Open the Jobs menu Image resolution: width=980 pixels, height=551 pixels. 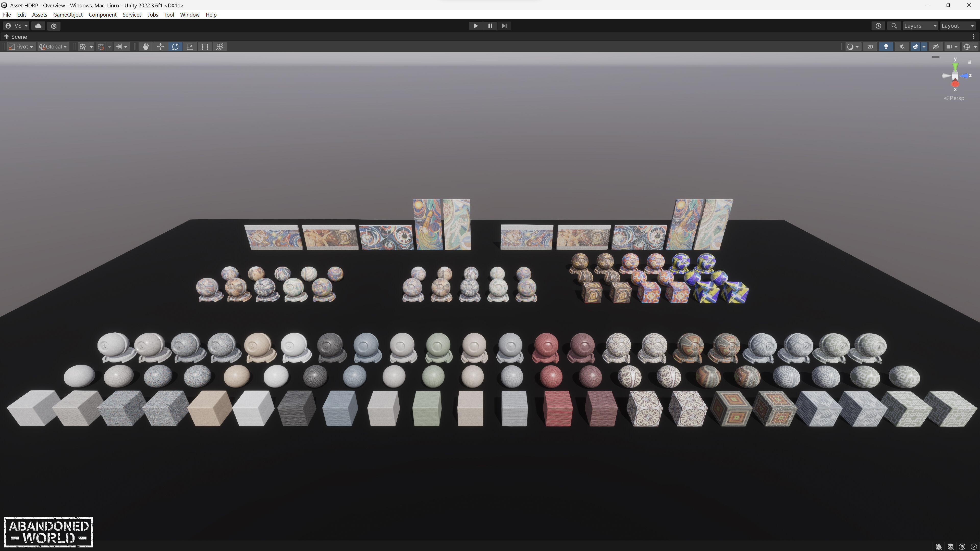(153, 15)
